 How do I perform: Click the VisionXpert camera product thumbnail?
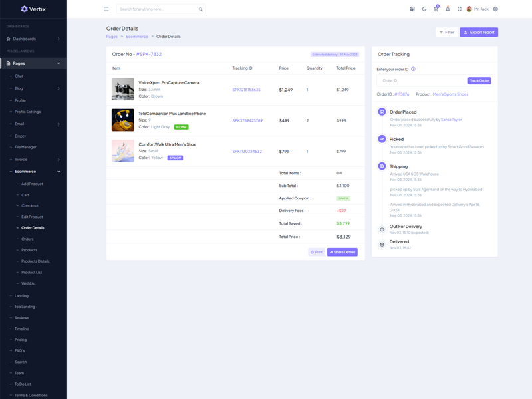click(x=123, y=90)
